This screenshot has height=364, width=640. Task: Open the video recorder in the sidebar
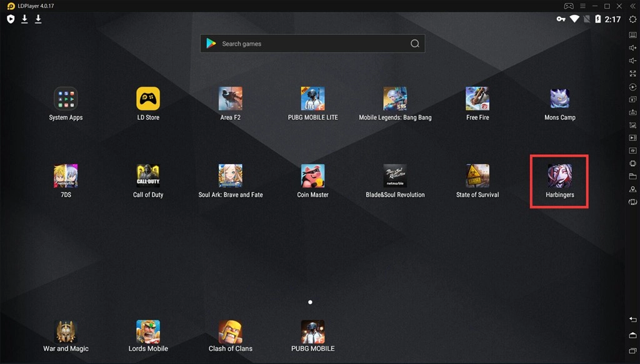click(x=632, y=138)
